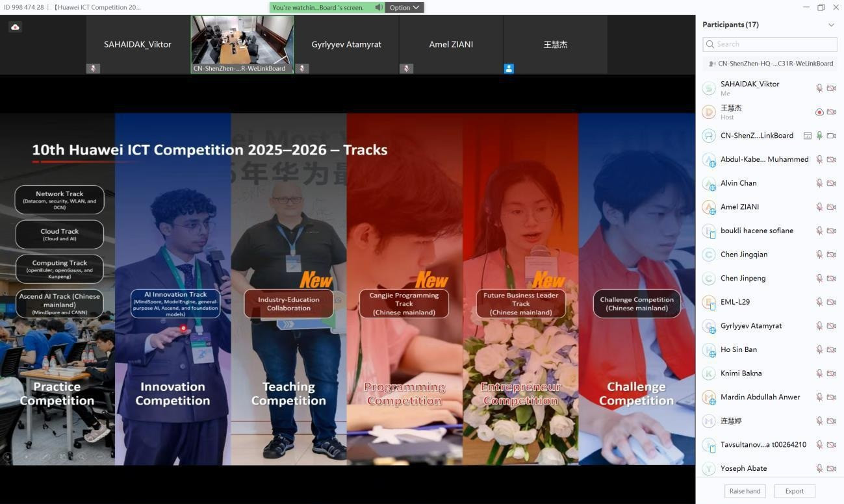Click the Search participants field
This screenshot has height=504, width=844.
(x=769, y=44)
